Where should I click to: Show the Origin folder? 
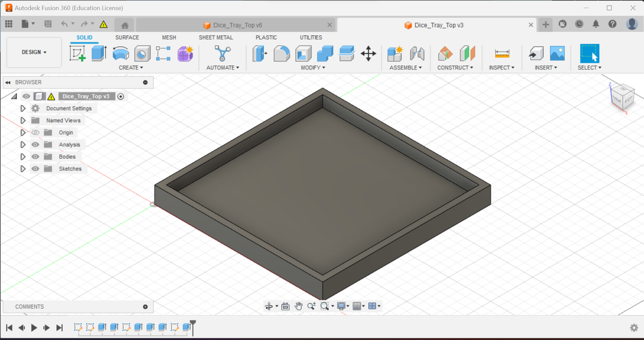[35, 132]
